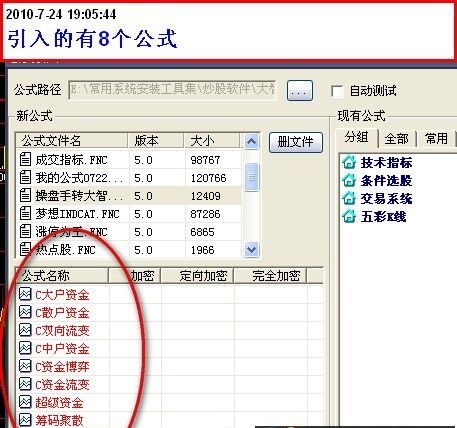Sort by the 公式文件名 column header
The image size is (457, 428).
[x=72, y=141]
